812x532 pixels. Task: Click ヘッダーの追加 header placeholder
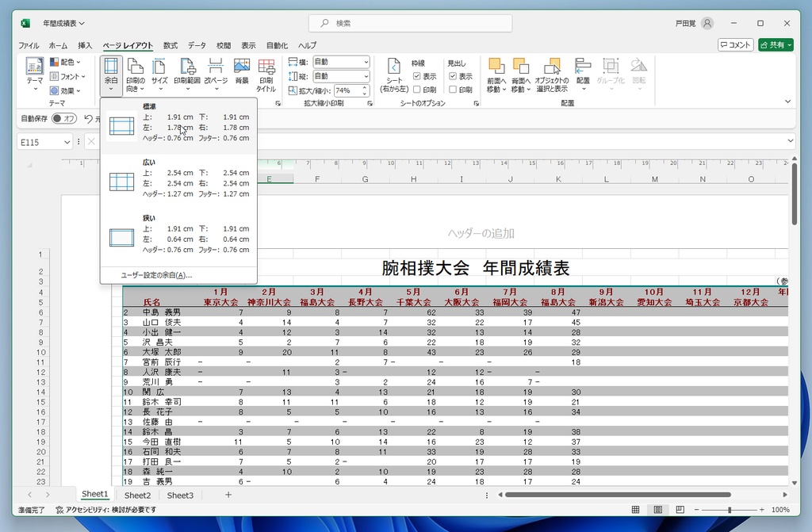pos(481,234)
